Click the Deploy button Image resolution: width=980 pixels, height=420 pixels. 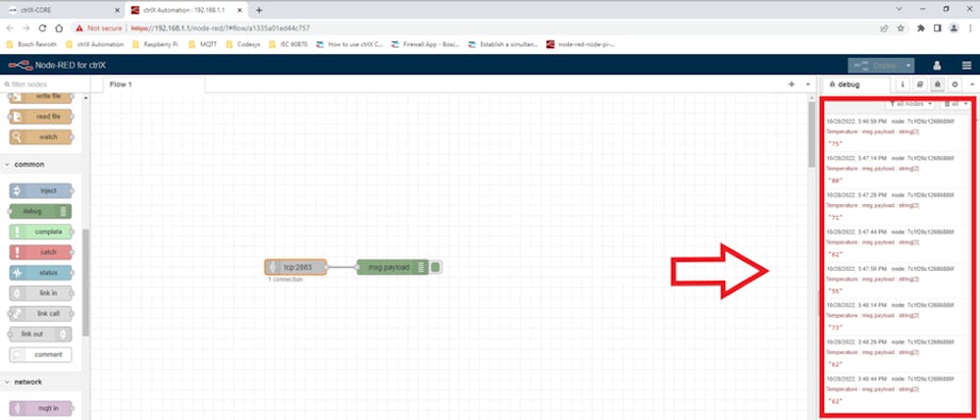pos(876,65)
